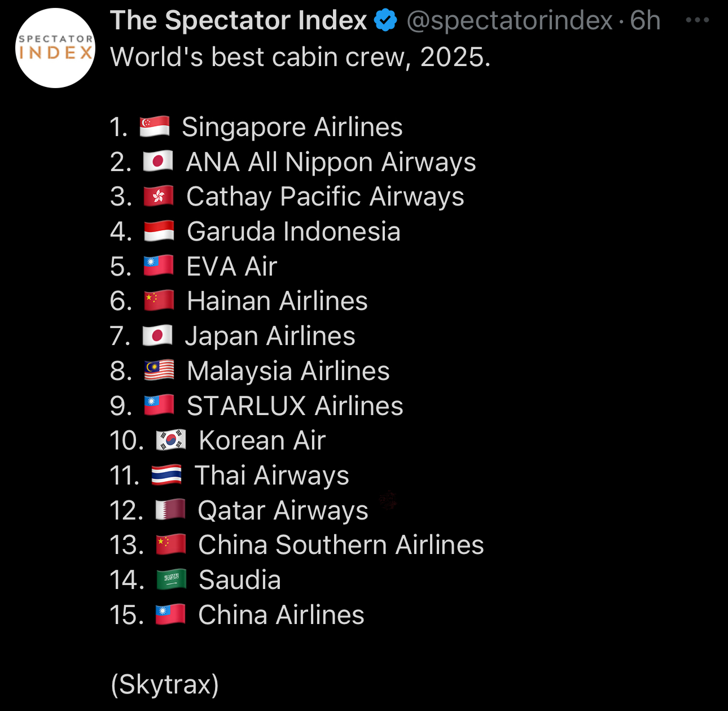Screen dimensions: 728x711
Task: Click the 6h post timestamp
Action: [x=645, y=21]
